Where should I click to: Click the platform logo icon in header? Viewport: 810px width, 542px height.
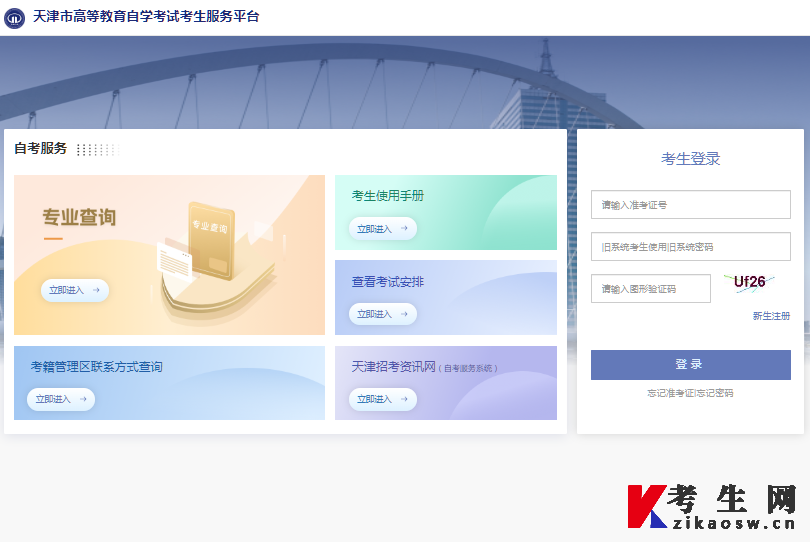14,18
